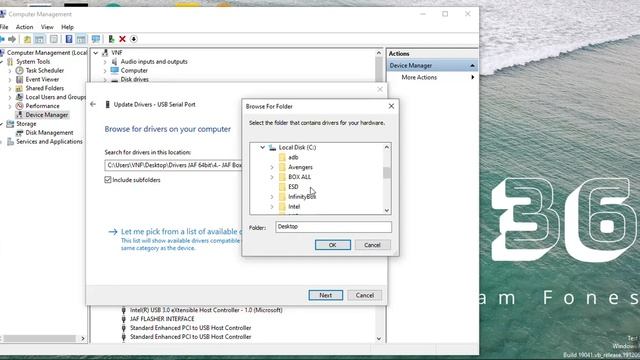Click the scan for hardware changes monitor icon
The image size is (640, 360).
(x=96, y=39)
